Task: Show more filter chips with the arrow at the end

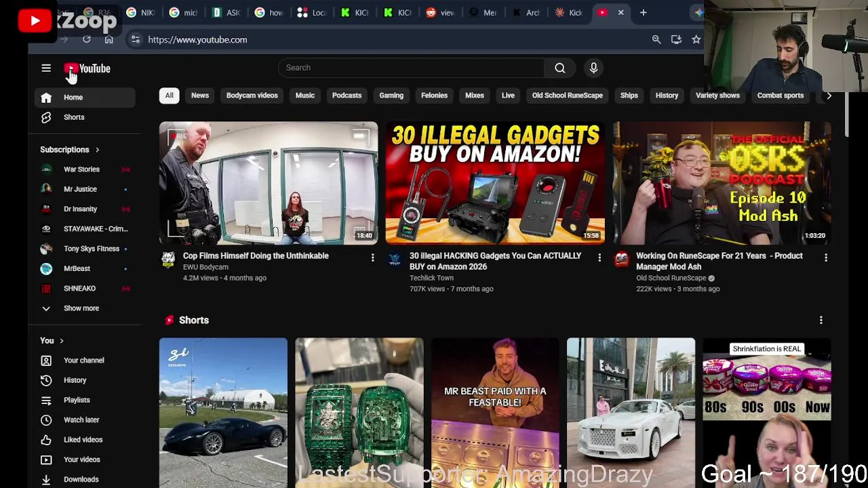Action: tap(829, 96)
